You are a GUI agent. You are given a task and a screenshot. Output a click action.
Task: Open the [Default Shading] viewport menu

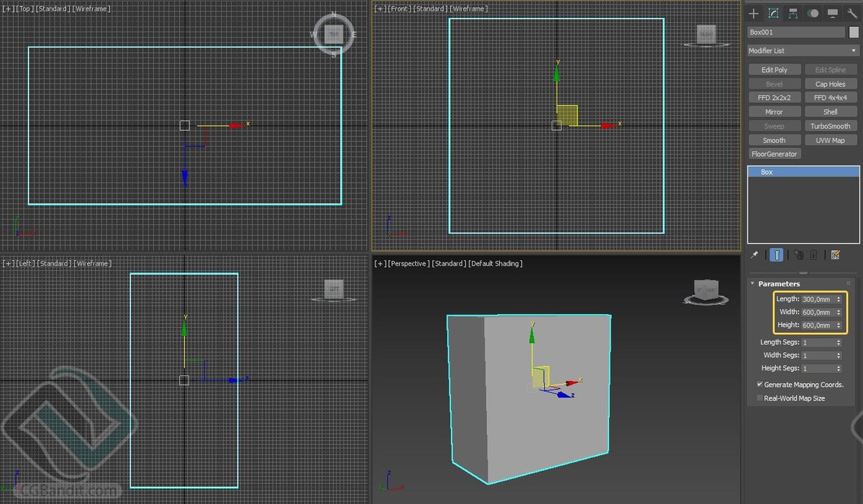point(496,264)
